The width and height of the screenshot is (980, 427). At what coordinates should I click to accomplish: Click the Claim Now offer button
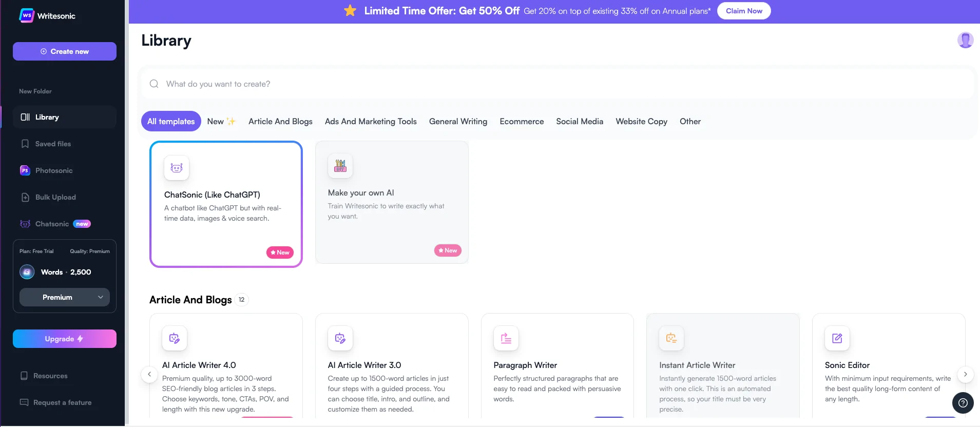pos(743,11)
